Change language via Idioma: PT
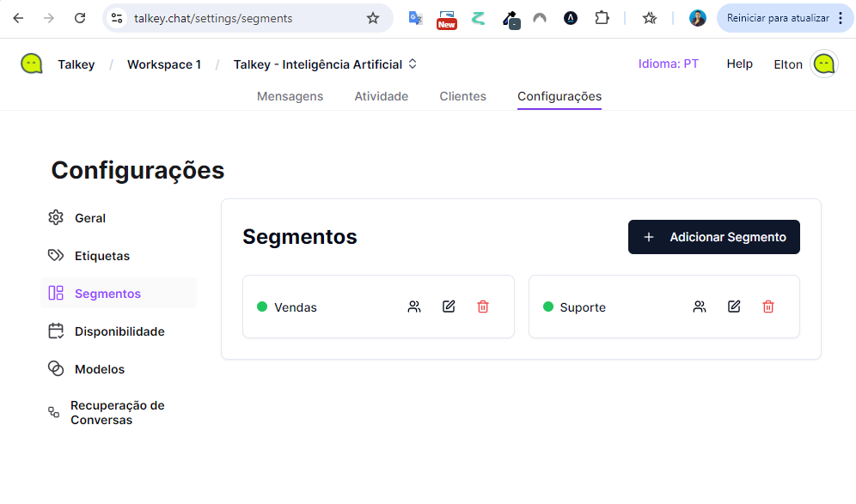 [668, 64]
